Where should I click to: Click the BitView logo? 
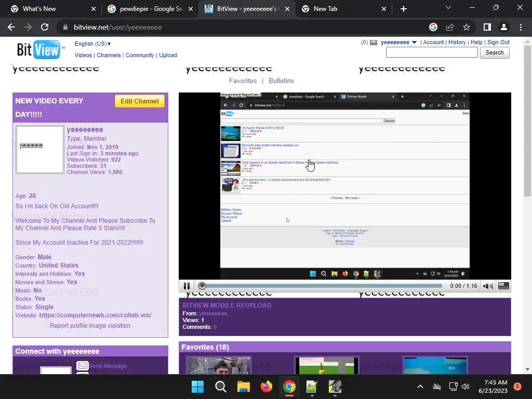coord(41,49)
